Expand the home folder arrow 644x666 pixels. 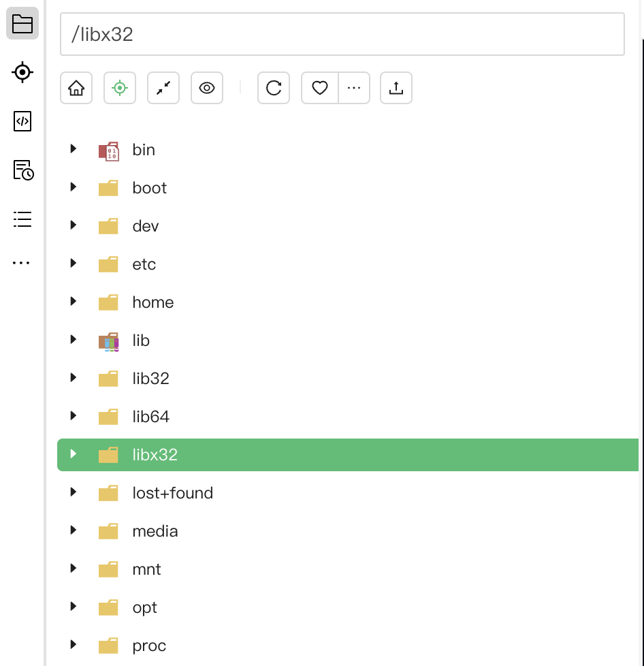point(73,302)
